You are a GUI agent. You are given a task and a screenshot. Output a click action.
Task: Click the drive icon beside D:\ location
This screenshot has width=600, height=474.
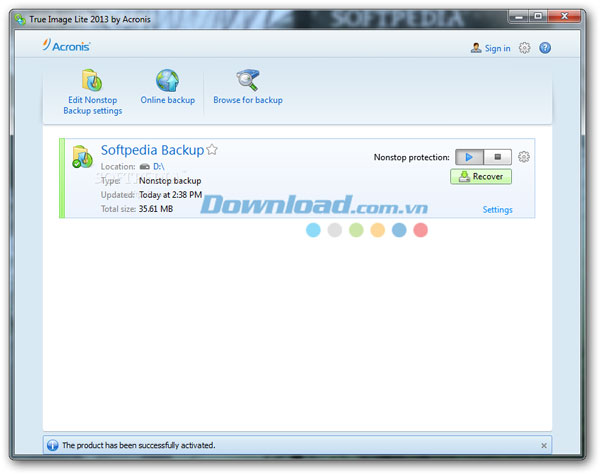144,166
